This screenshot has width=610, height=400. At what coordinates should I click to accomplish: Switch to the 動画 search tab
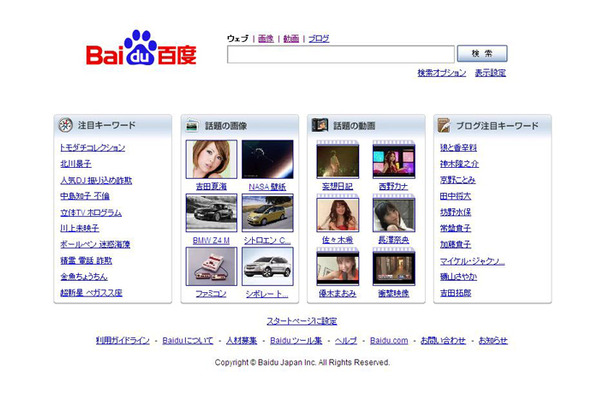coord(291,39)
